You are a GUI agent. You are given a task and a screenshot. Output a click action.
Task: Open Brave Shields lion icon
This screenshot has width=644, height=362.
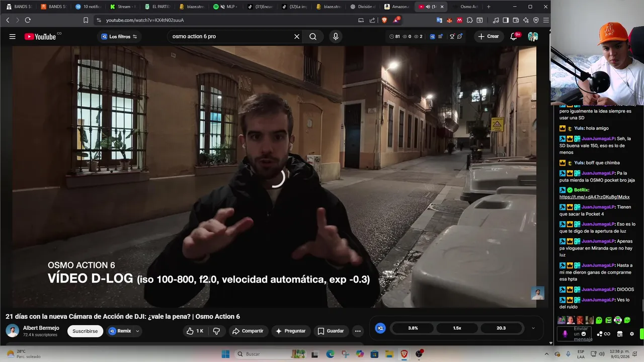384,20
